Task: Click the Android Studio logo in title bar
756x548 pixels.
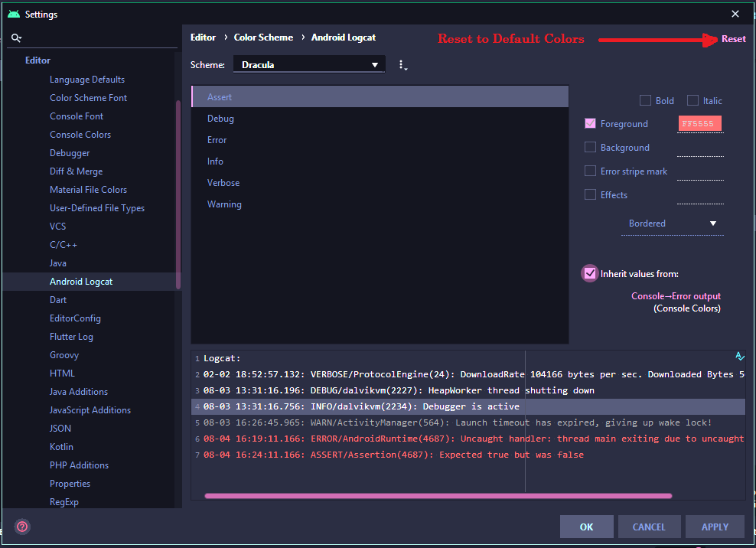Action: 13,14
